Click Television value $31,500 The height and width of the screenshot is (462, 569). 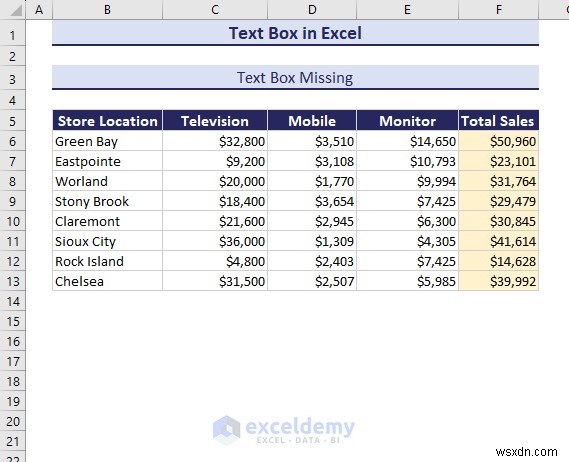(x=215, y=281)
